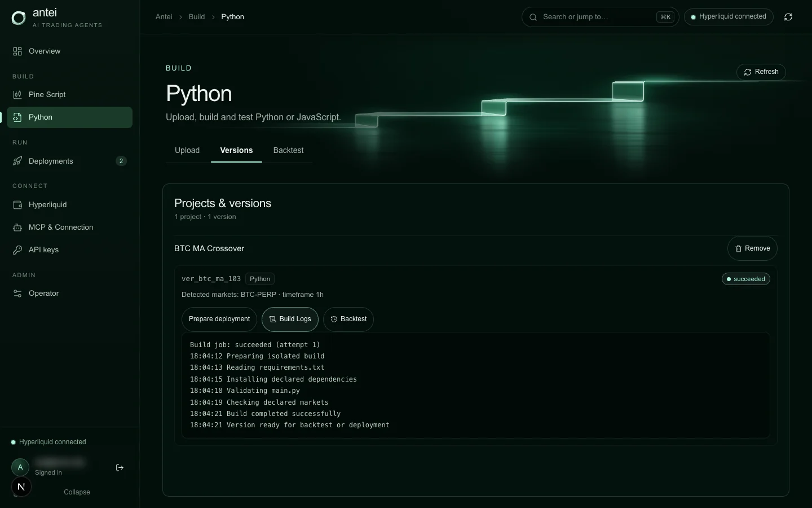Click the ⌘K shortcut badge
Screen dimensions: 812x508
(665, 17)
